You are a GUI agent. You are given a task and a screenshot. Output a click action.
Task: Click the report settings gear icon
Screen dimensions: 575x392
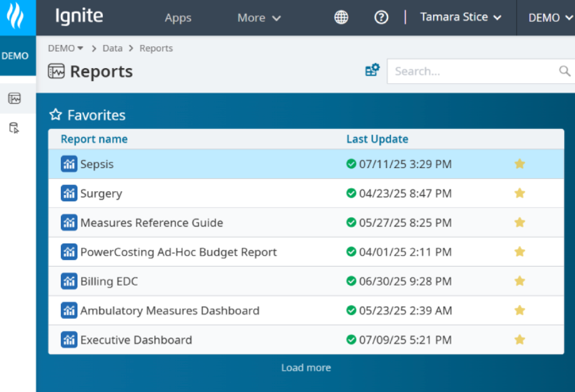372,71
